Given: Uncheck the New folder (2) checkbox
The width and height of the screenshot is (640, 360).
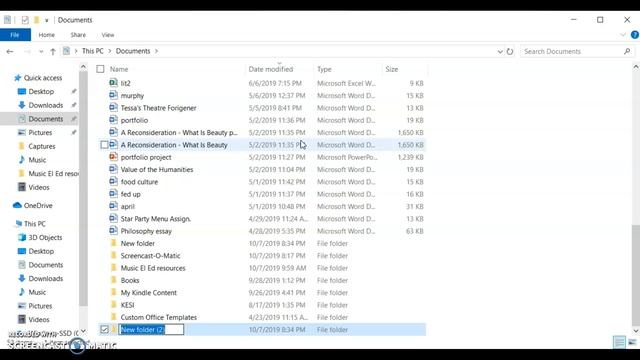Looking at the screenshot, I should click(x=104, y=329).
